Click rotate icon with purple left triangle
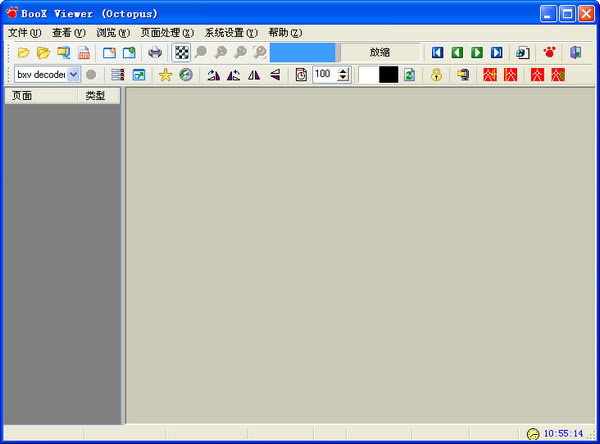 (233, 75)
